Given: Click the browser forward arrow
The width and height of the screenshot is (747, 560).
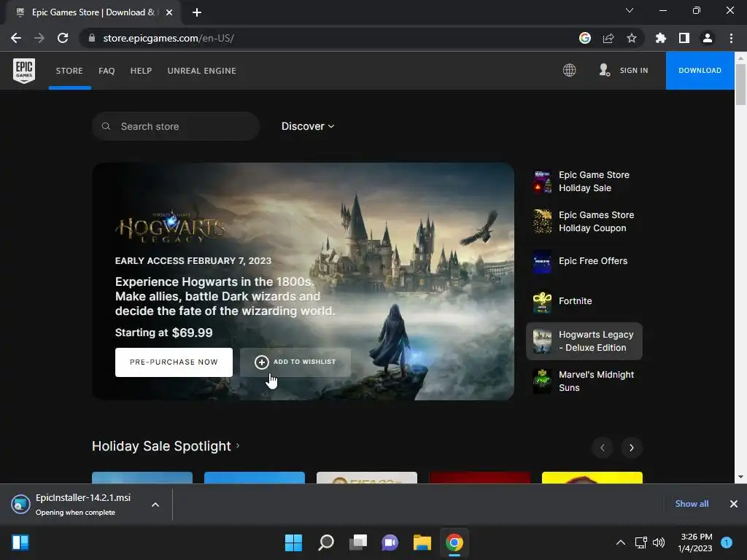Looking at the screenshot, I should coord(39,38).
